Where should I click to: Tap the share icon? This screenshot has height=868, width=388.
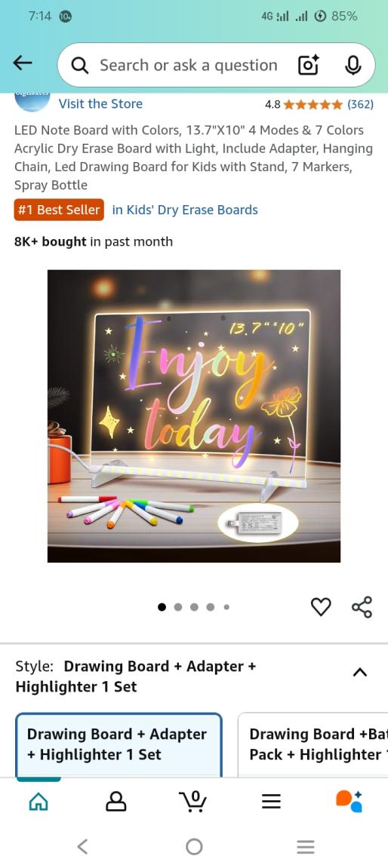click(x=362, y=607)
